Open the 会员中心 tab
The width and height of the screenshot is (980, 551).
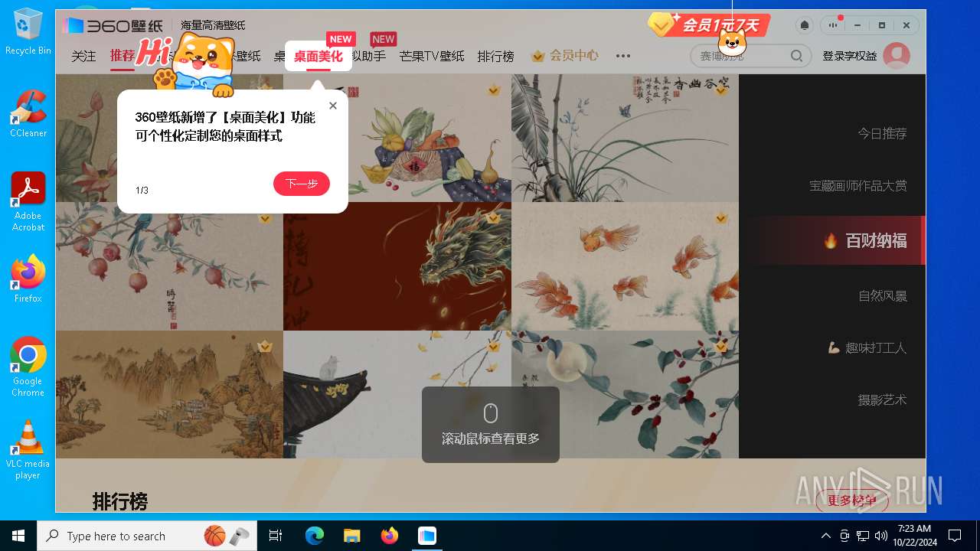coord(565,56)
